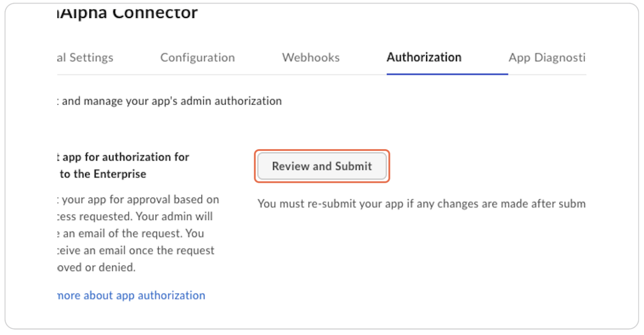Viewport: 644px width, 335px height.
Task: Click inside the highlighted submit button outline
Action: 321,166
